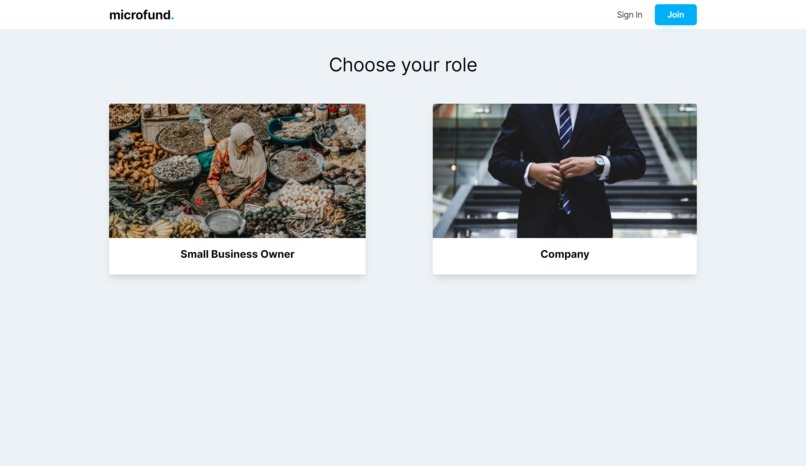Viewport: 806px width, 466px height.
Task: Click the blue Join button
Action: tap(675, 15)
